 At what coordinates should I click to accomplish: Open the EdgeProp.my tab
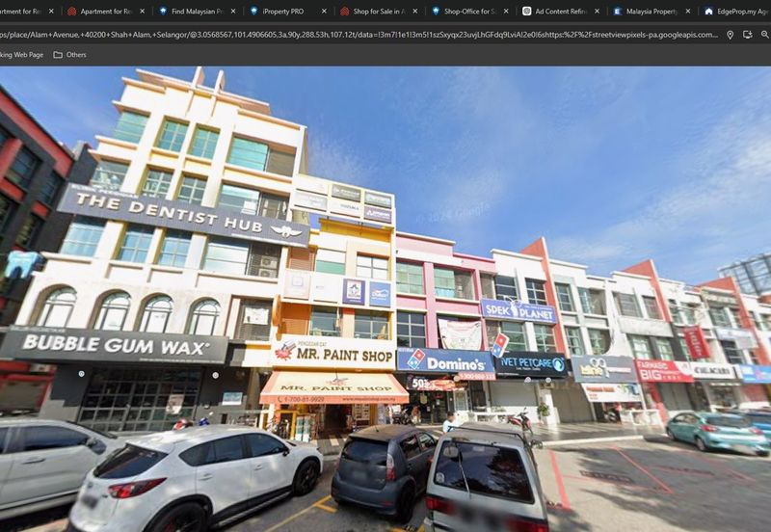737,12
